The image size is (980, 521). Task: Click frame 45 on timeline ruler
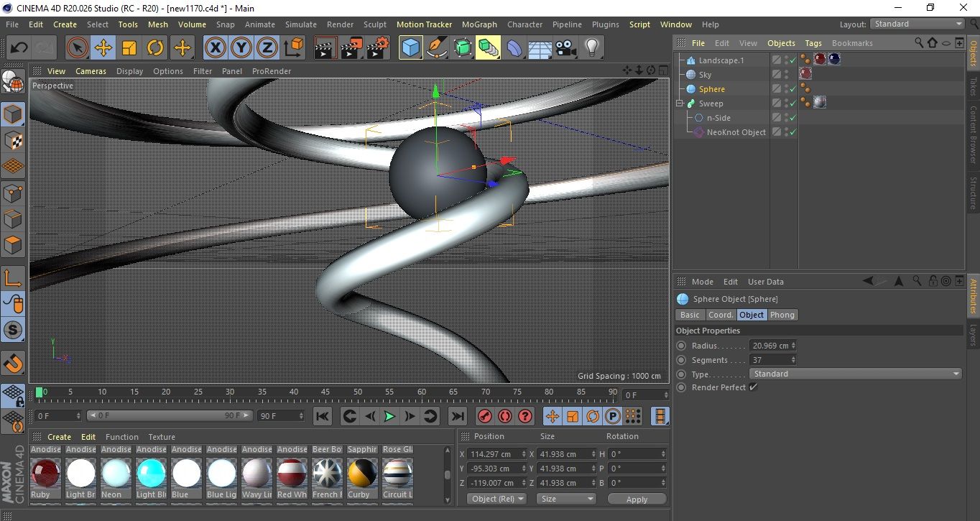pos(325,392)
